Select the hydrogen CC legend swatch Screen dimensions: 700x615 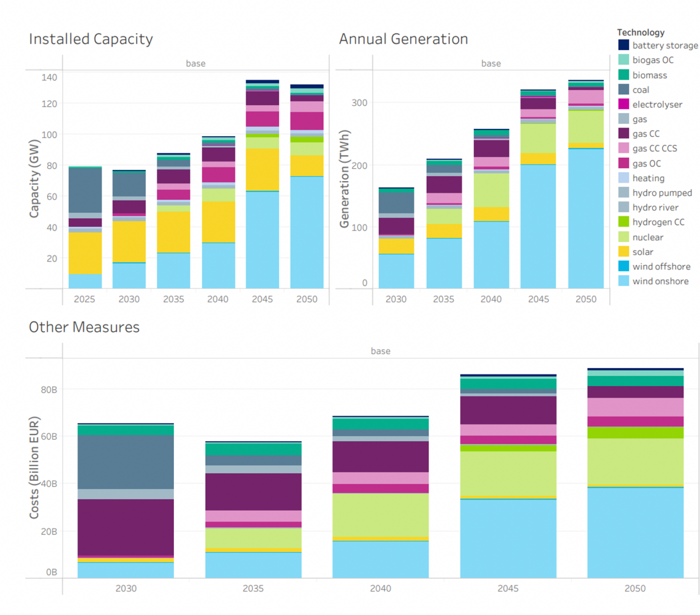click(623, 222)
